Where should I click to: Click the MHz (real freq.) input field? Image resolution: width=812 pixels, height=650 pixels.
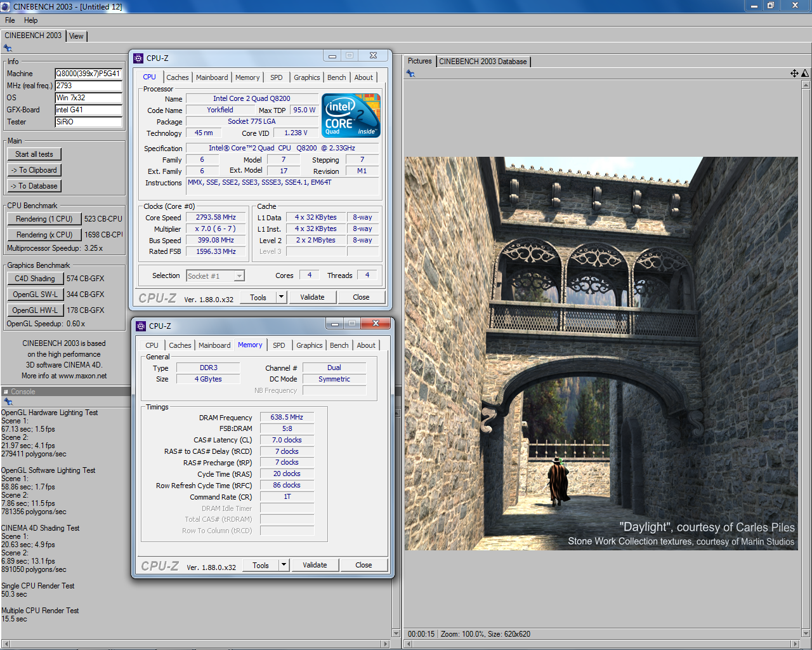pyautogui.click(x=88, y=86)
